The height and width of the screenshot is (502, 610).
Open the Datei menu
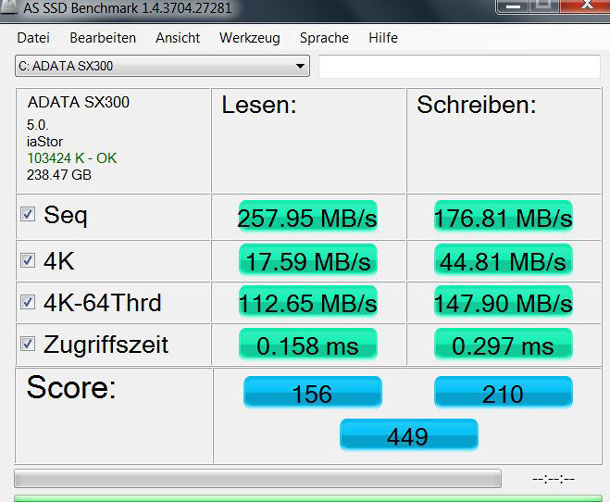click(x=33, y=38)
